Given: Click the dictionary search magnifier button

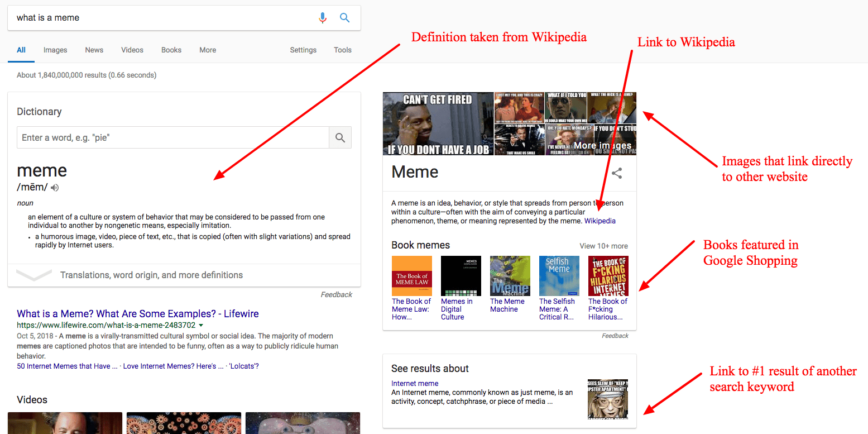Looking at the screenshot, I should coord(340,137).
